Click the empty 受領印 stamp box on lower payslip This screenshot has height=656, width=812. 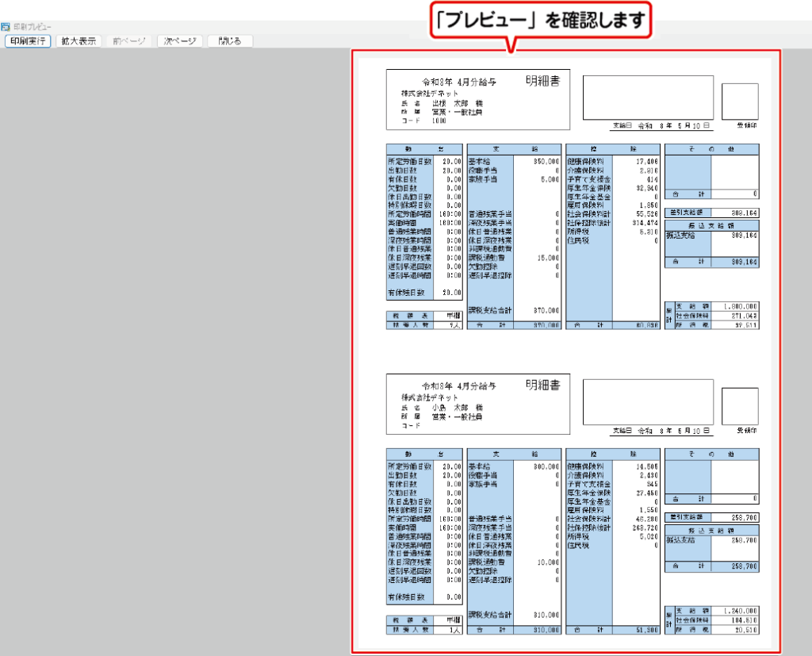tap(739, 405)
